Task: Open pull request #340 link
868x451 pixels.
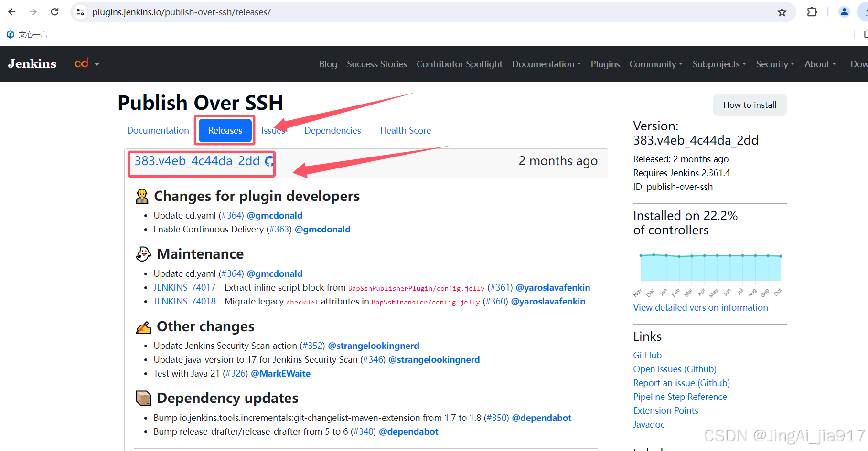Action: [363, 431]
